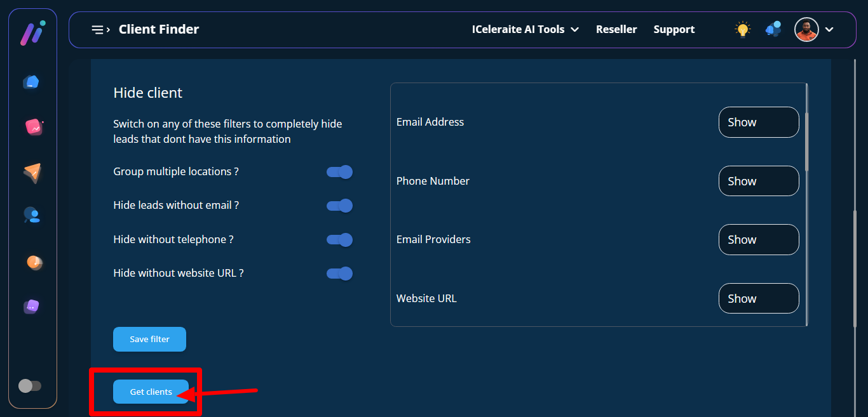Click the yellow lightbulb icon in the header
Viewport: 868px width, 417px height.
pos(742,29)
